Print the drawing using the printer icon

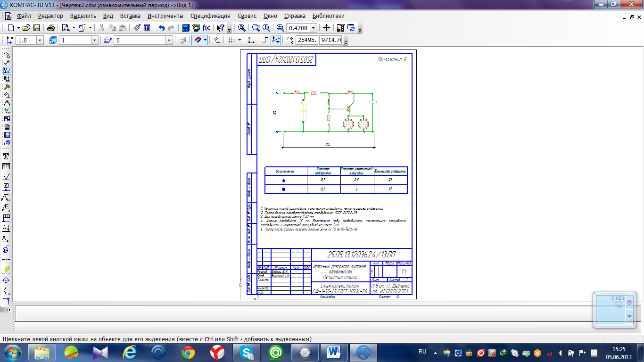coord(51,28)
